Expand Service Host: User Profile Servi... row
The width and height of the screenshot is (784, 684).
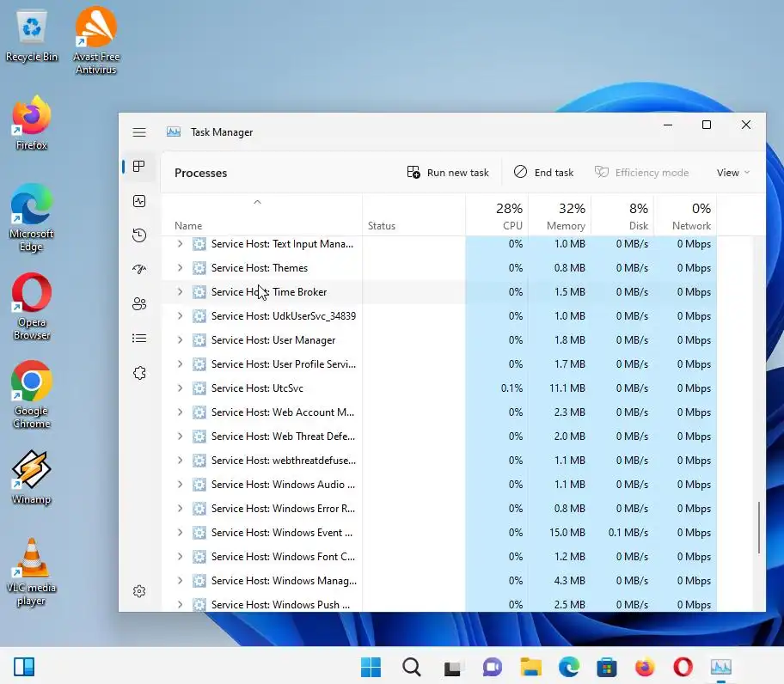click(180, 363)
